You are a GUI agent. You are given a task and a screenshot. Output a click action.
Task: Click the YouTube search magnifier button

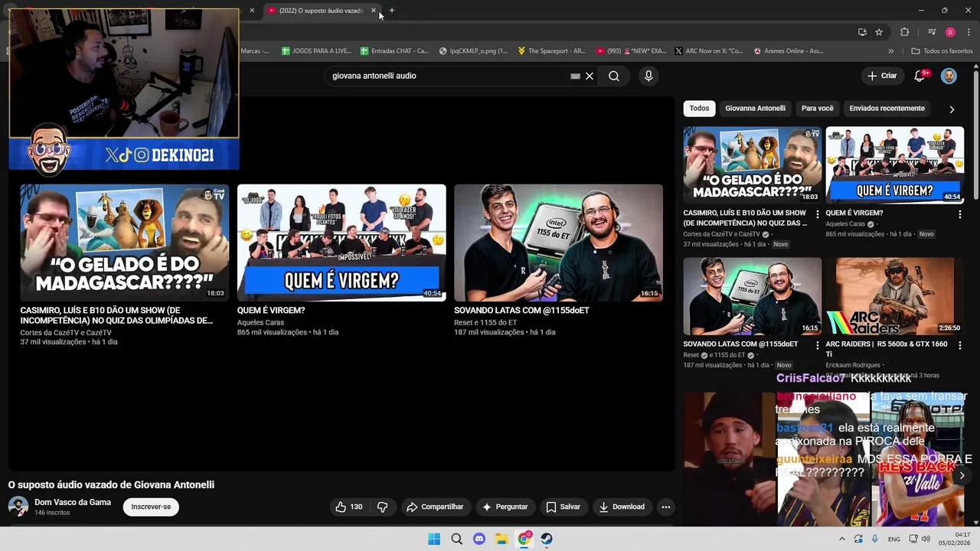coord(614,76)
